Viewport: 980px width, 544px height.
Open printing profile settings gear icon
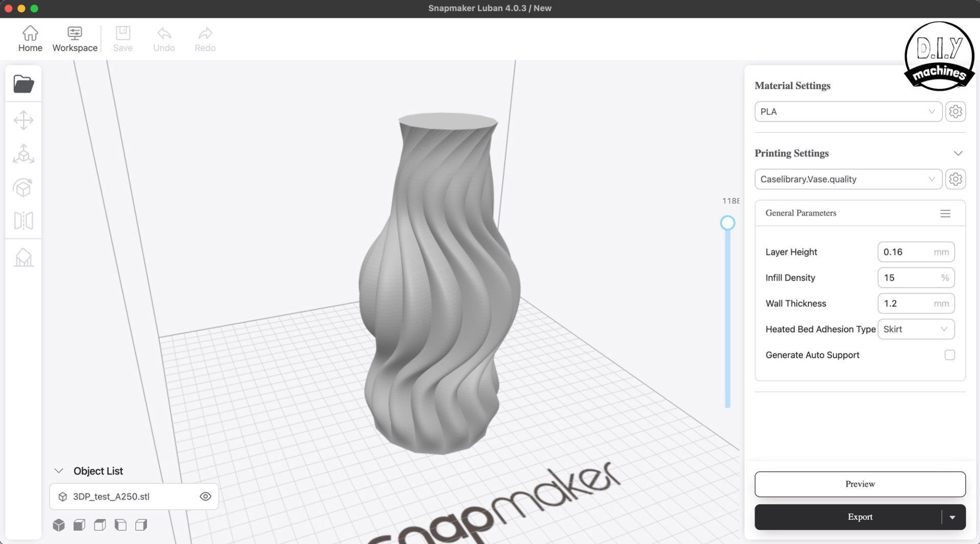coord(955,179)
